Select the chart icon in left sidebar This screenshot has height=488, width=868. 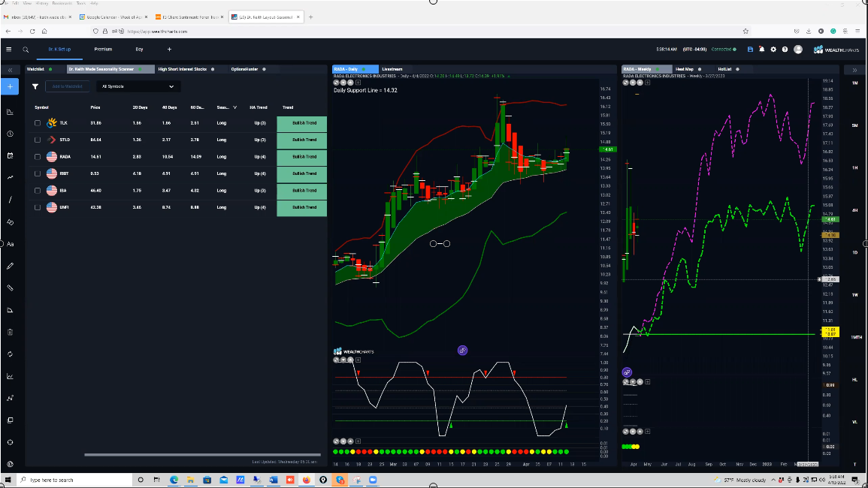10,112
